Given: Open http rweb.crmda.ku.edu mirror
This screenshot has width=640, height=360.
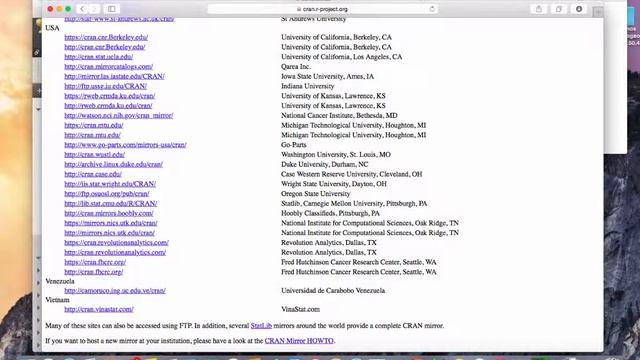Looking at the screenshot, I should (x=108, y=106).
